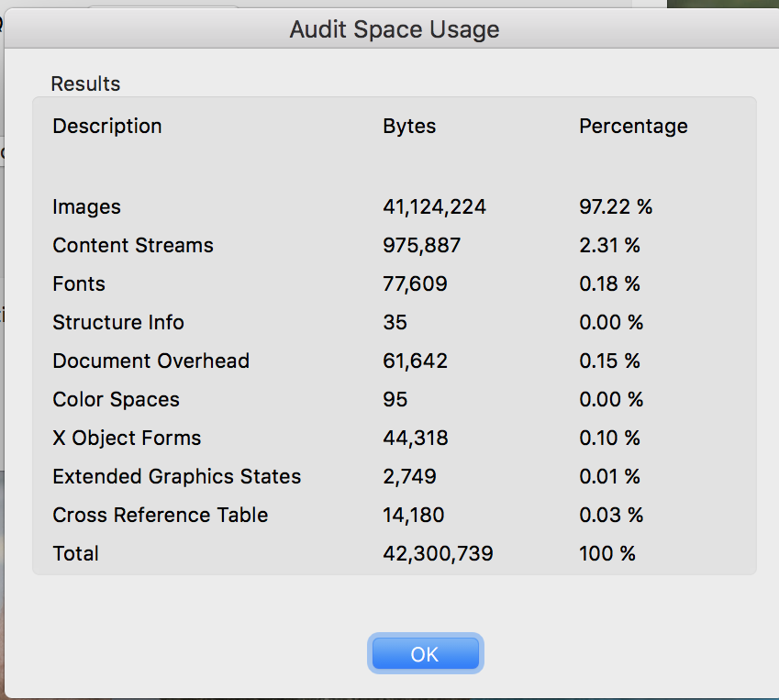Click the Results group label
Image resolution: width=779 pixels, height=700 pixels.
85,84
